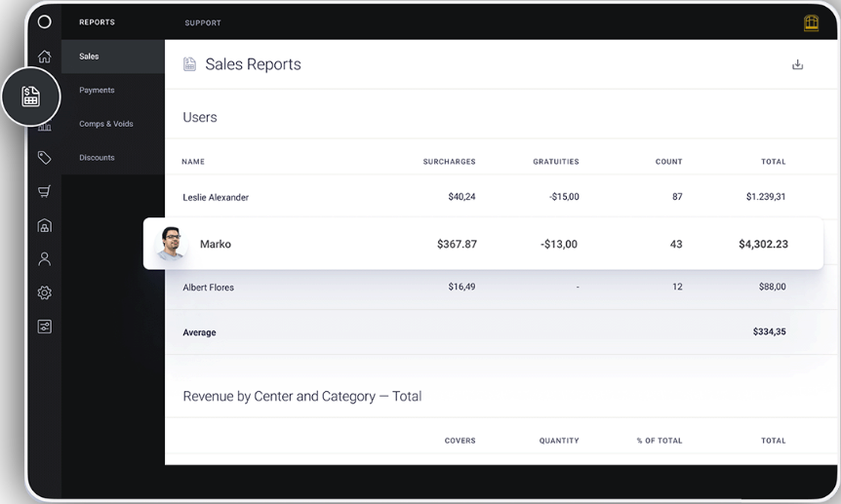Click the $40,24 surcharge value
The width and height of the screenshot is (841, 504).
pyautogui.click(x=461, y=197)
